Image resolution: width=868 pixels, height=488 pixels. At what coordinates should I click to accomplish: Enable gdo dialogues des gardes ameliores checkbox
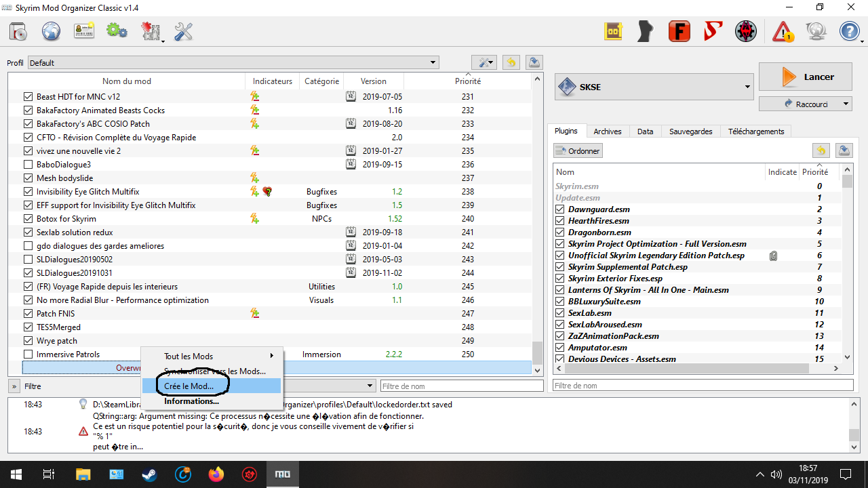(x=28, y=246)
